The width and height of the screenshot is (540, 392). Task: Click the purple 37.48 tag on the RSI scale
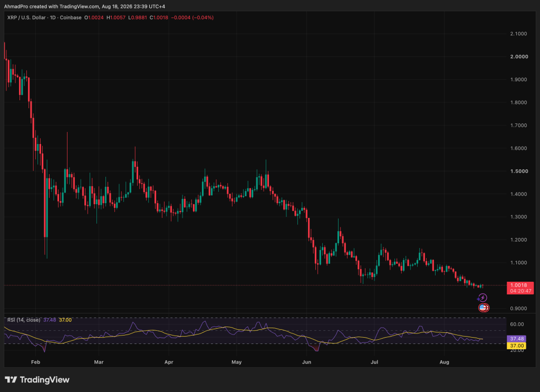click(x=516, y=339)
